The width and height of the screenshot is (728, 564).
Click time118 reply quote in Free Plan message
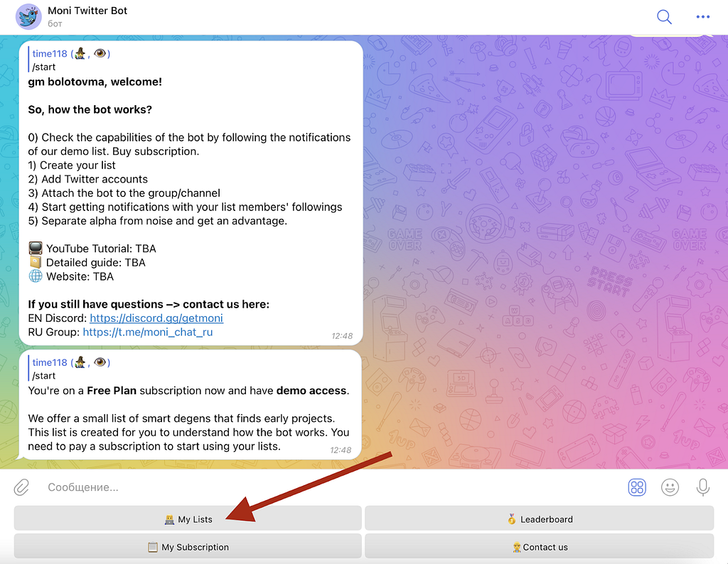(70, 369)
